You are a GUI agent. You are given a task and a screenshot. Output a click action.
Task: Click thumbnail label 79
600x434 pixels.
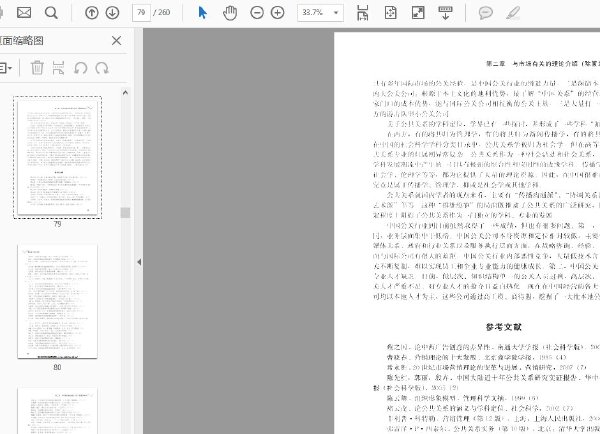[x=57, y=224]
